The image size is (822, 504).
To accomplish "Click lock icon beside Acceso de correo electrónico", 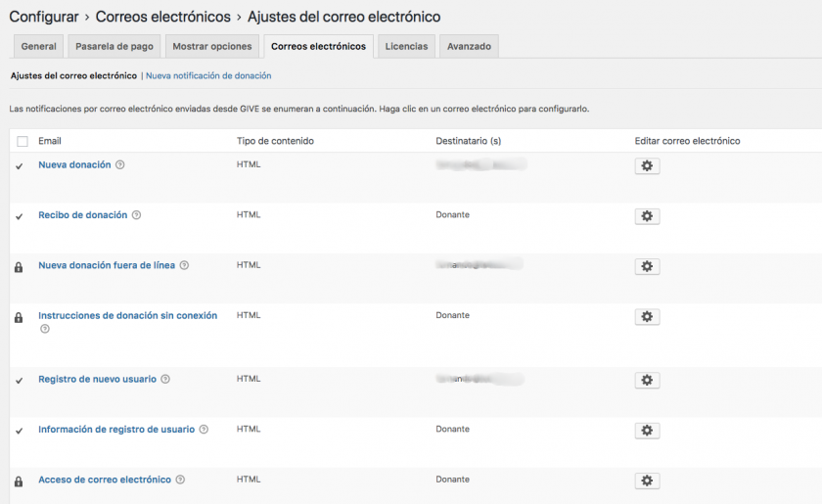I will [x=19, y=481].
